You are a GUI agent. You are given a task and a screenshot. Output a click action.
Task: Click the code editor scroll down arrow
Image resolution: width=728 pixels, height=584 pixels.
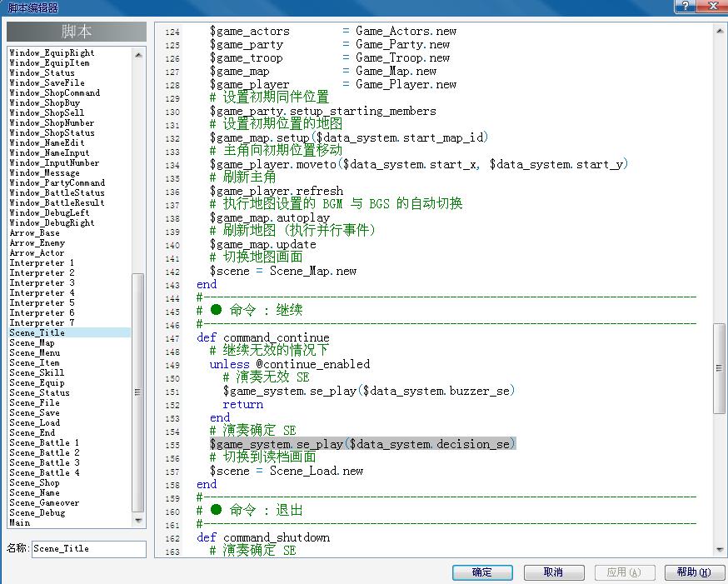(719, 549)
